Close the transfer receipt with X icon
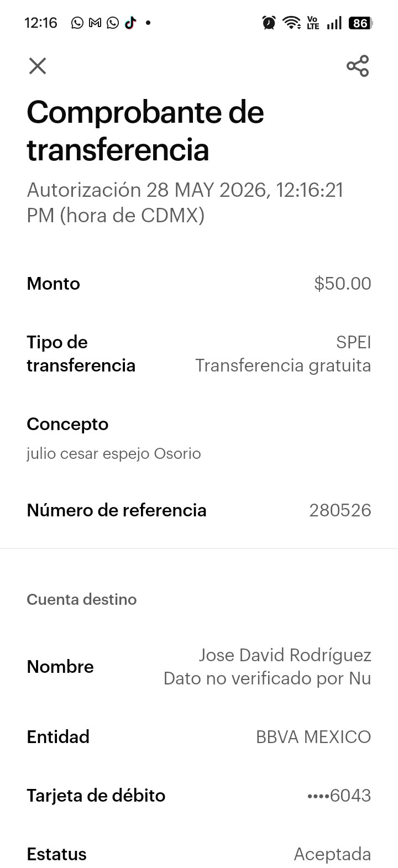The image size is (398, 868). tap(38, 66)
